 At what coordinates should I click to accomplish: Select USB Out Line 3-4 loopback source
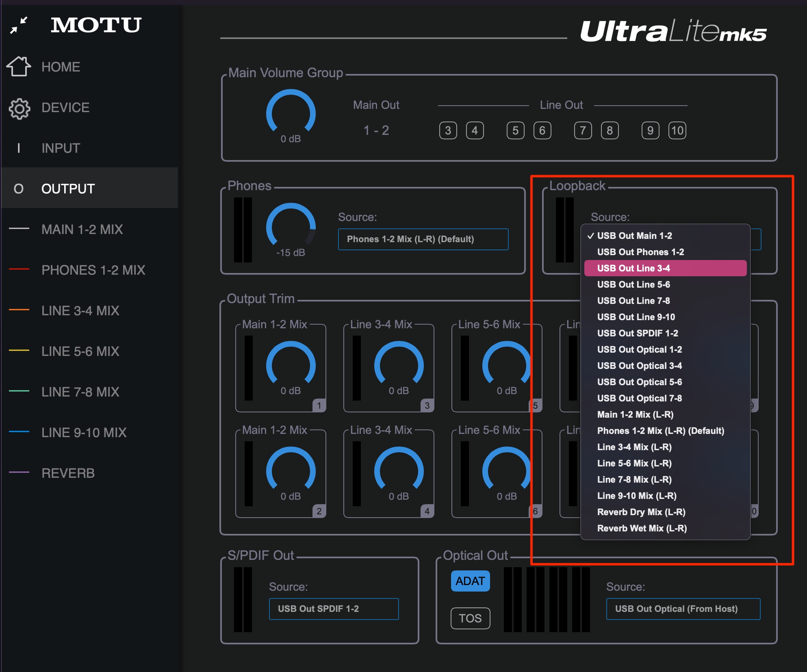[666, 268]
